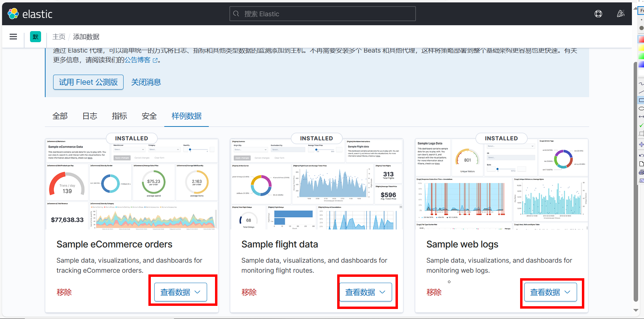Click 试用 Fleet 公测版 button
Screen dimensions: 644x319
coord(88,82)
